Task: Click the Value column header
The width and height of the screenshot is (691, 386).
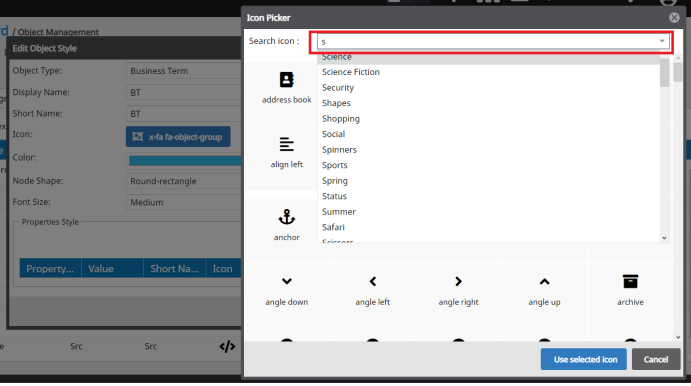Action: point(112,269)
